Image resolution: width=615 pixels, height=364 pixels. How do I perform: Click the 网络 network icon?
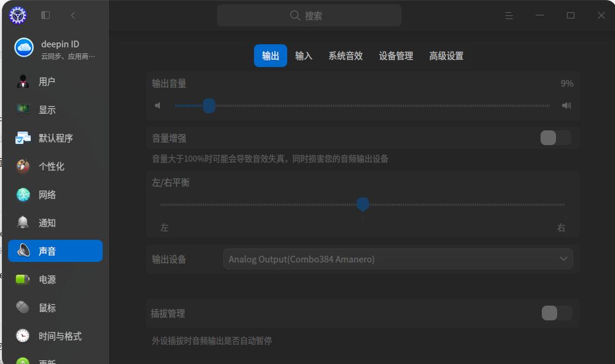click(x=23, y=194)
